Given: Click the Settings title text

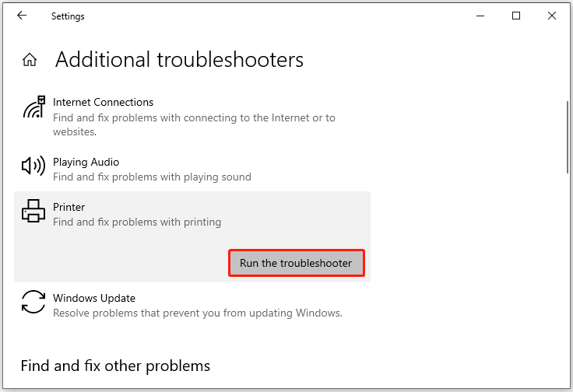Looking at the screenshot, I should (x=68, y=16).
